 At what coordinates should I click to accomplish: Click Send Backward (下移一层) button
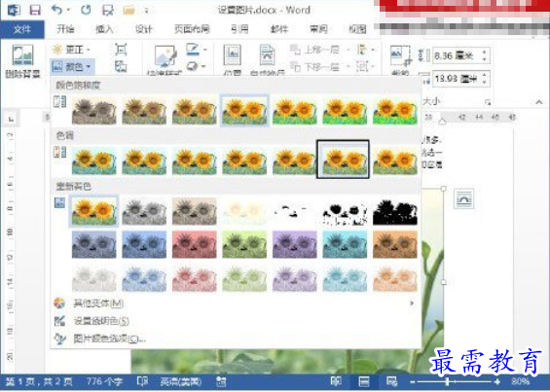[x=314, y=66]
